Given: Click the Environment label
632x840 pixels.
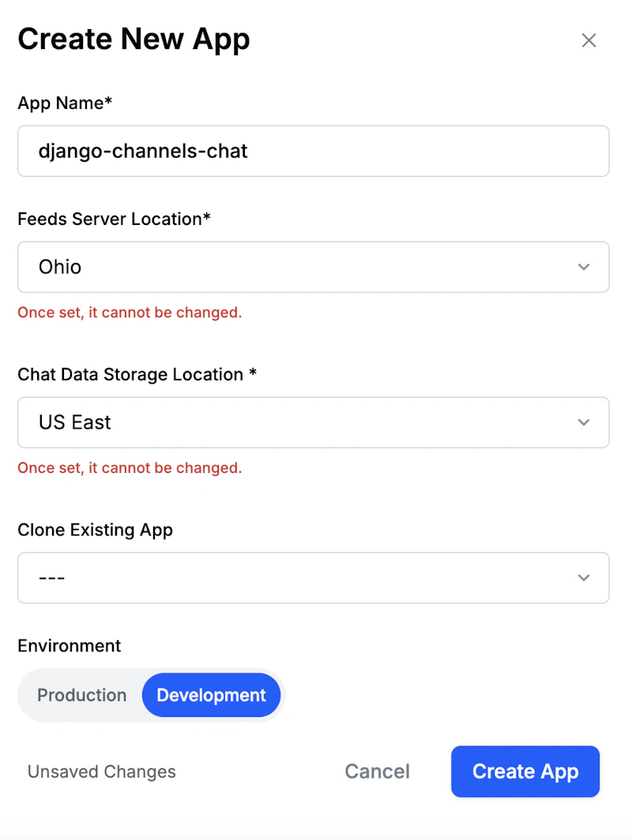Looking at the screenshot, I should [x=70, y=646].
